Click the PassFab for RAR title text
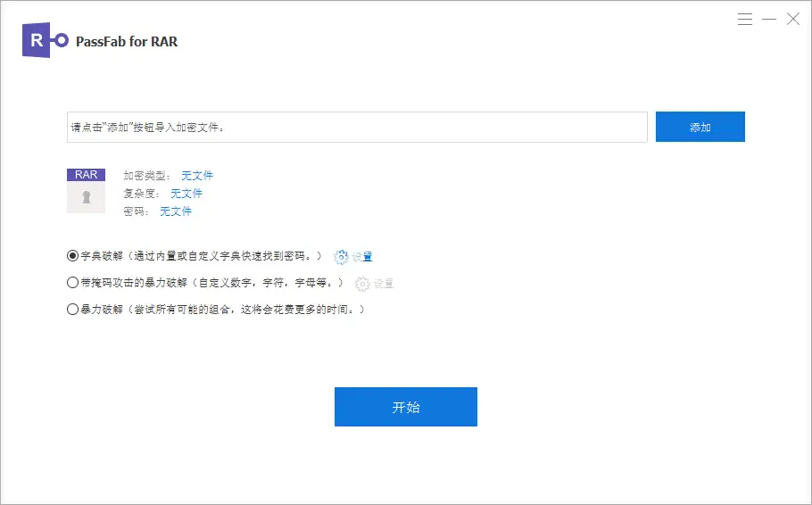This screenshot has height=505, width=812. pyautogui.click(x=127, y=42)
